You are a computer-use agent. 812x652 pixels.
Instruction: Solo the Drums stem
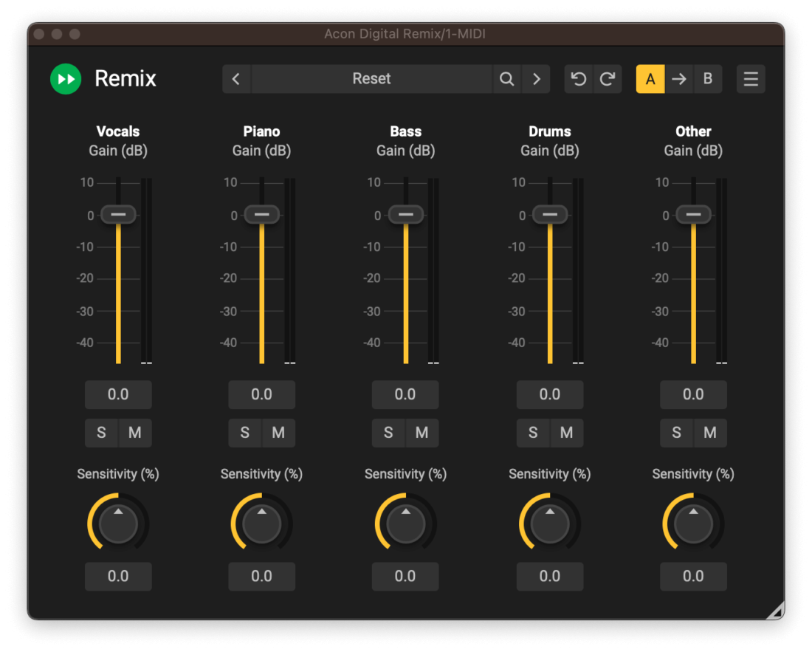[x=533, y=433]
